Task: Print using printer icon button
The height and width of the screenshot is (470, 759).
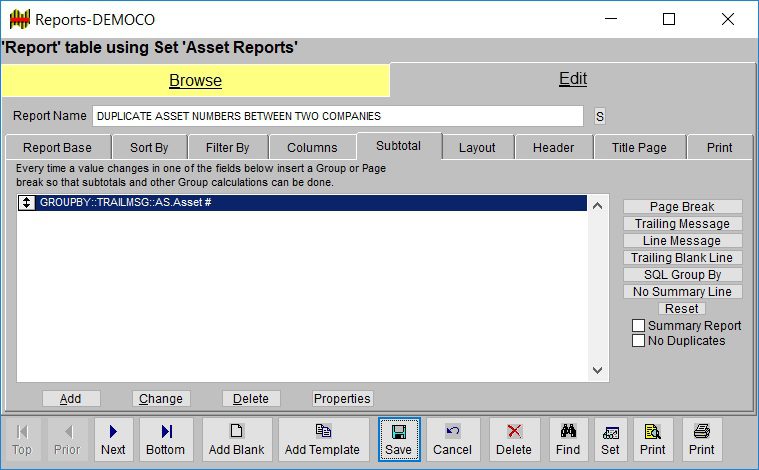Action: pyautogui.click(x=702, y=440)
